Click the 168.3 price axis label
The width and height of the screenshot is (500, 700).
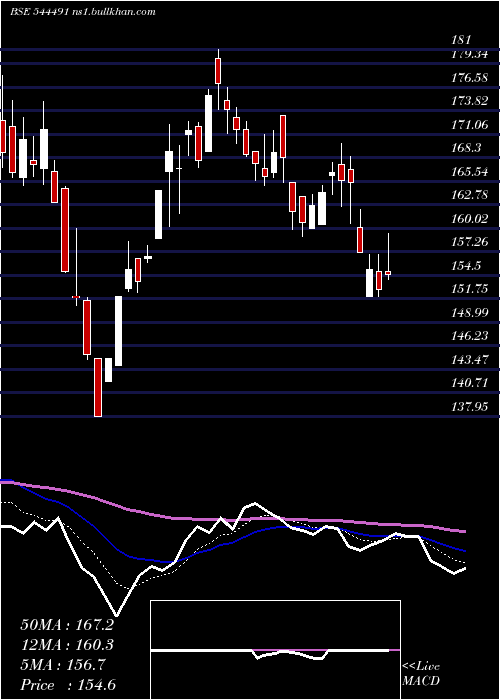[x=465, y=148]
